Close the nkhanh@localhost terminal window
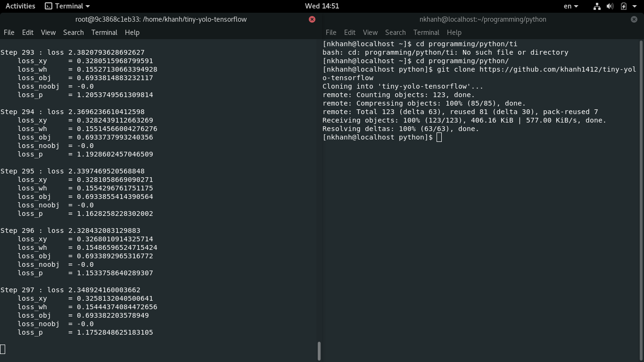This screenshot has width=644, height=362. [x=634, y=19]
